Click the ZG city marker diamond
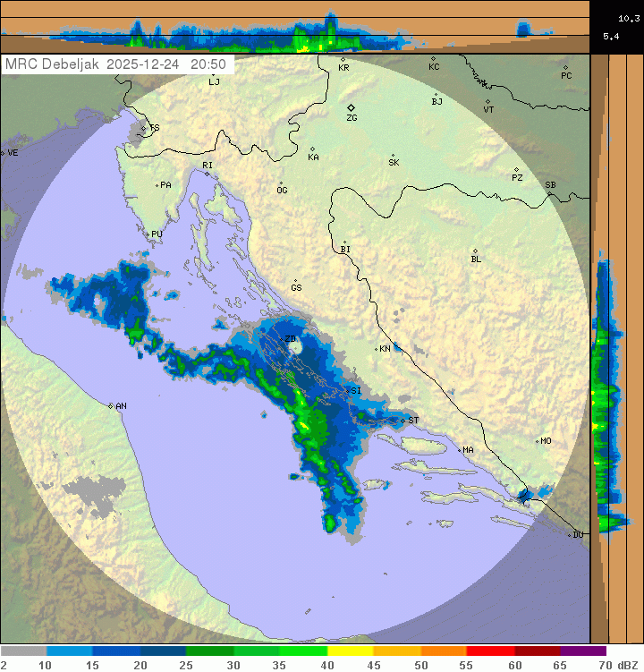Image resolution: width=644 pixels, height=672 pixels. coord(352,107)
